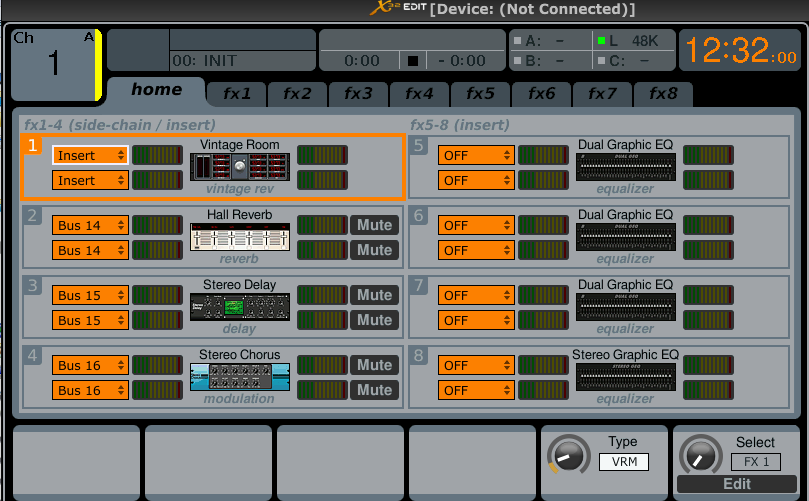The image size is (809, 501).
Task: Open the Hall Reverb effect thumbnail
Action: (240, 237)
